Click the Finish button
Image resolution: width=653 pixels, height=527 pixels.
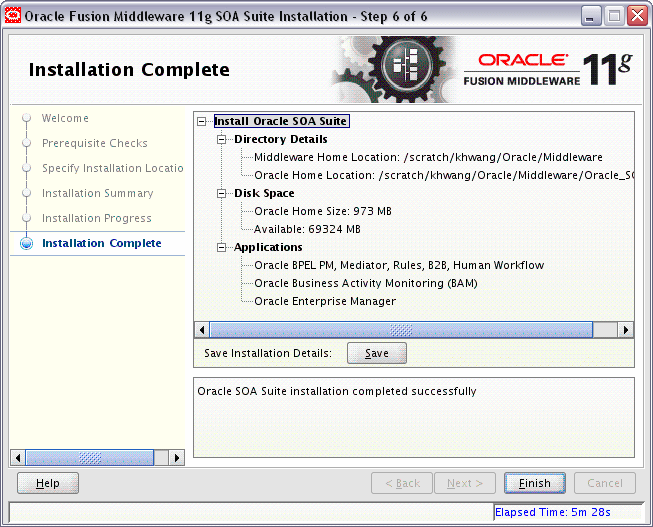coord(535,483)
